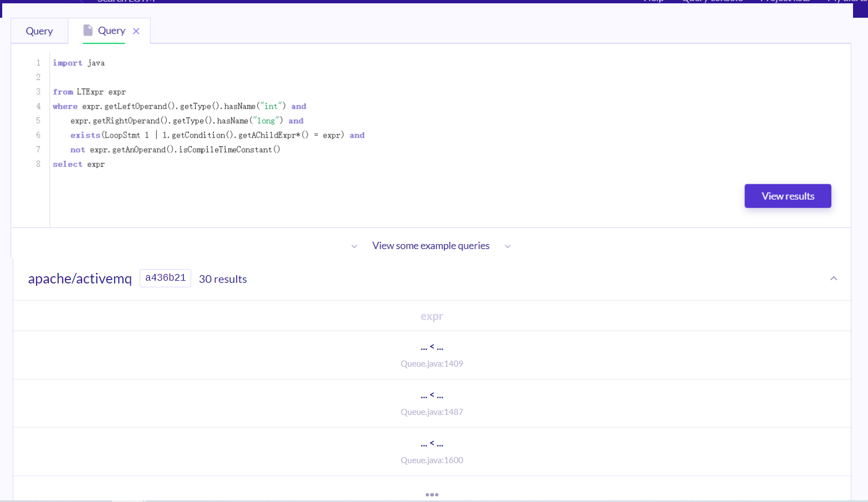Open result above Queue.java:1600
Screen dimensions: 868x502
coord(432,444)
